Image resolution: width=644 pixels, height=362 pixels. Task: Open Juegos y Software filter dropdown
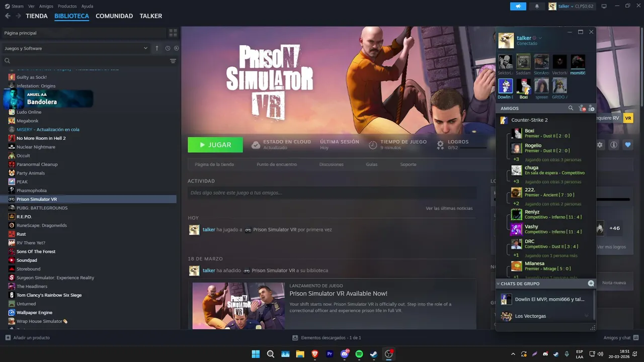[76, 48]
